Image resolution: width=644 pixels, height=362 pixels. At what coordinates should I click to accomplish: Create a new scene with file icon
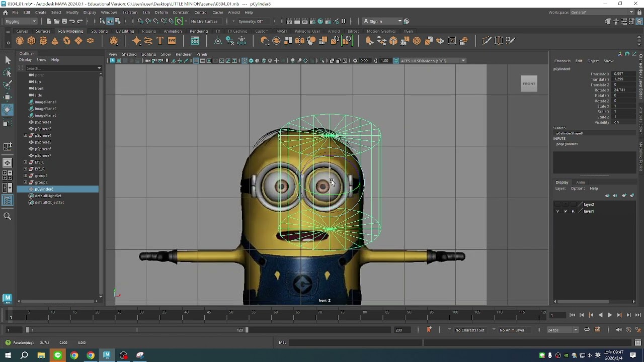49,21
